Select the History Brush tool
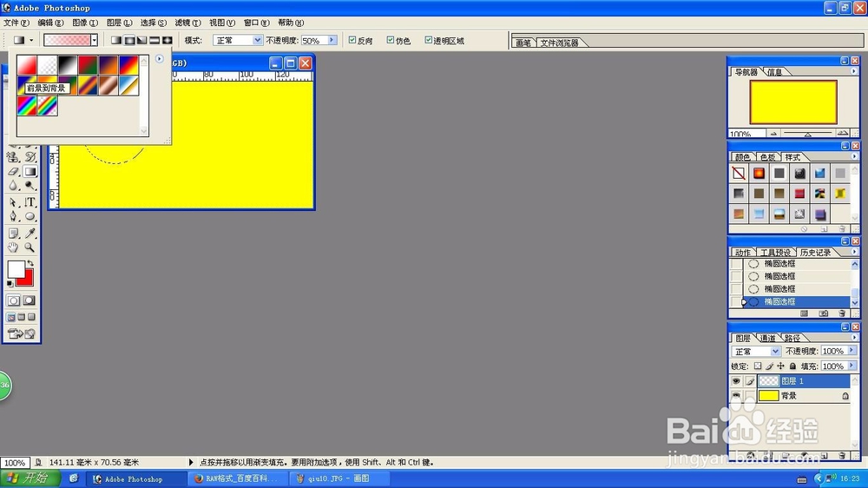 (x=30, y=157)
